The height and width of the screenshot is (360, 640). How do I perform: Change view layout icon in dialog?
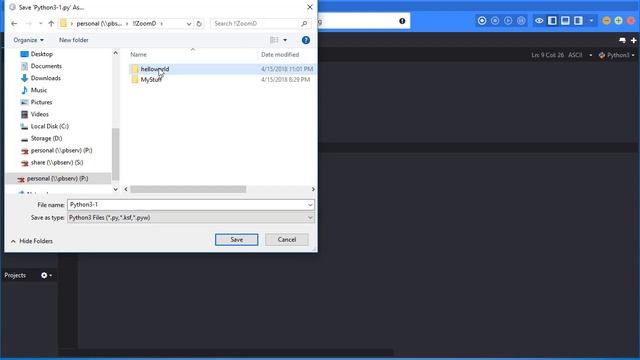tap(274, 40)
